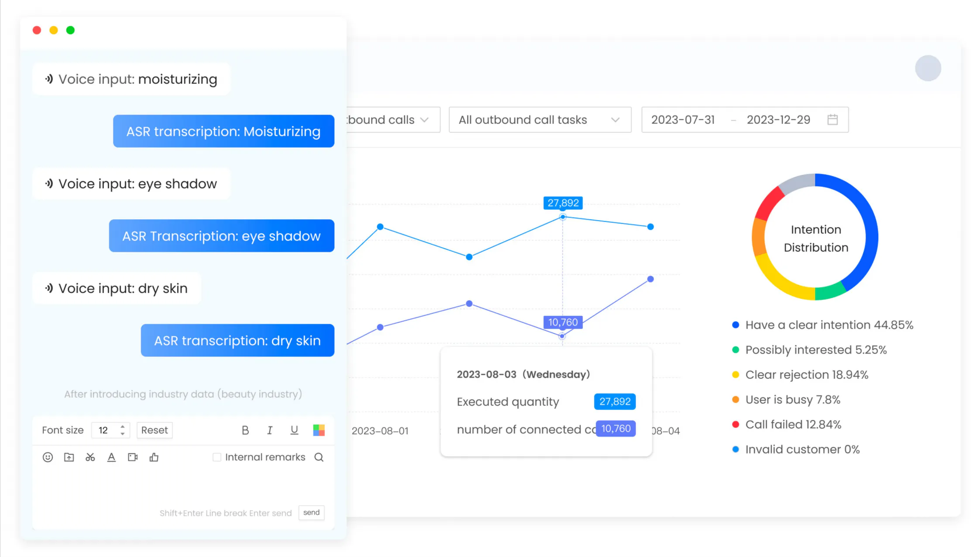
Task: Toggle User is busy legend item
Action: click(786, 400)
